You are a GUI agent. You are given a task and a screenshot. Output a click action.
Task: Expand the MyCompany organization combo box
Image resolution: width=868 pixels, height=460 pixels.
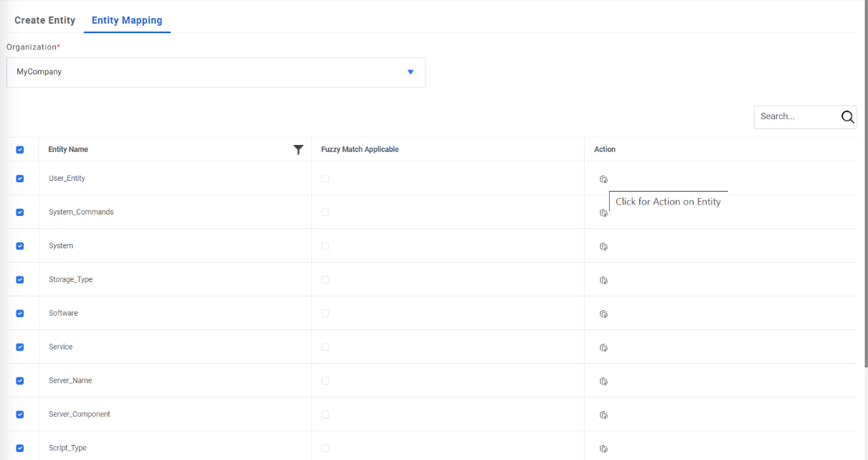coord(215,72)
